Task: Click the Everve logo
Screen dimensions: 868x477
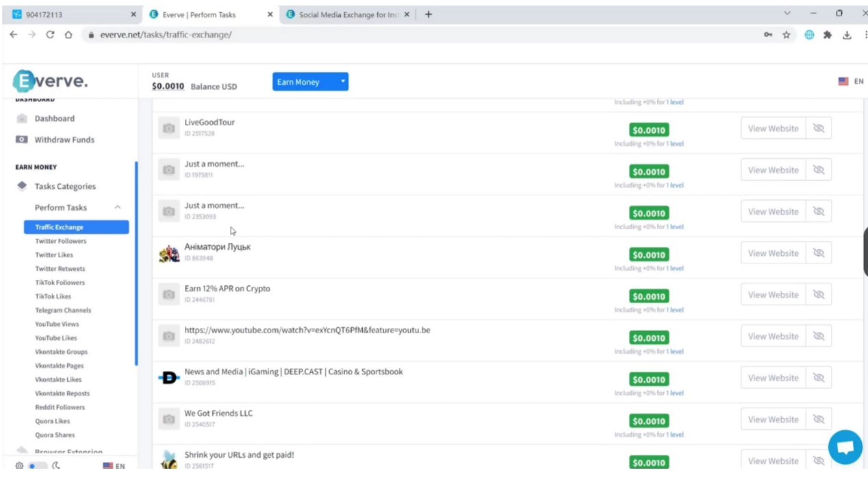Action: coord(50,81)
